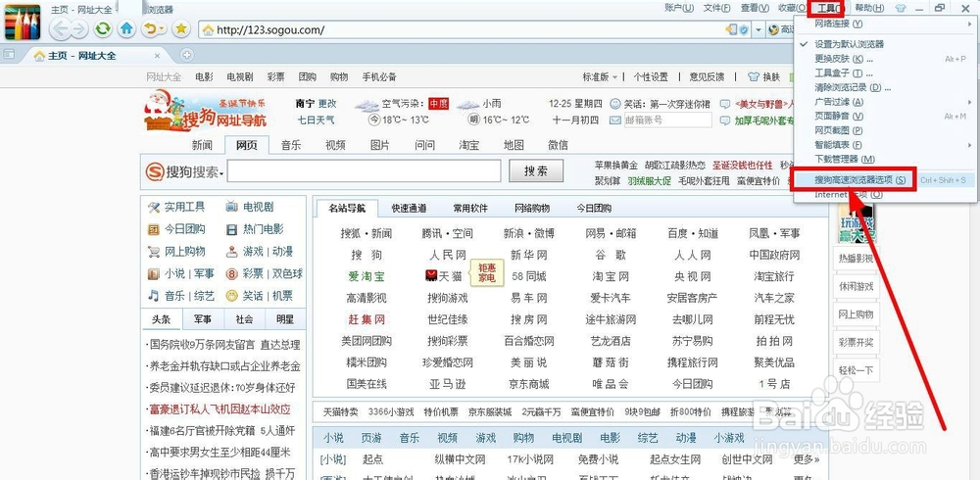Switch to the 快速通道 tab
The height and width of the screenshot is (480, 980).
point(409,208)
